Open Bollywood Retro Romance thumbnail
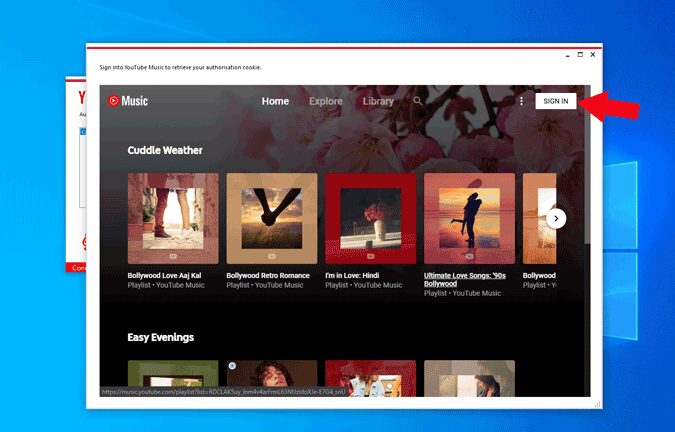Screen dimensions: 675x432 272,219
